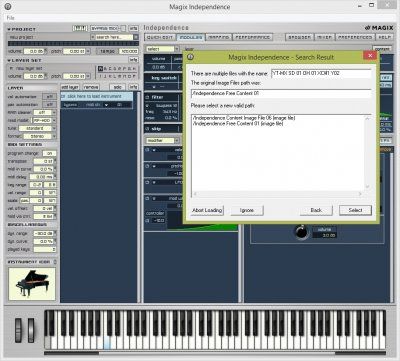The image size is (400, 361).
Task: Click the horizontal scrollbar below piano keyboard
Action: (x=215, y=353)
